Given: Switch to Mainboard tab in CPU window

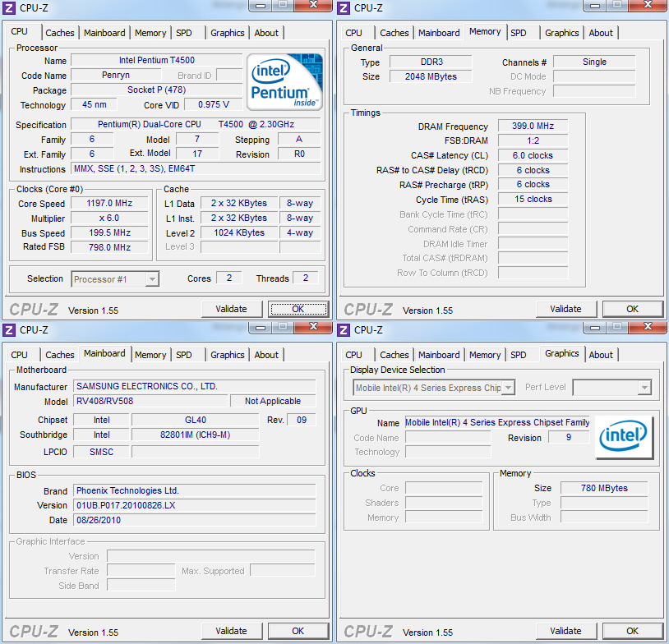Looking at the screenshot, I should pos(104,33).
